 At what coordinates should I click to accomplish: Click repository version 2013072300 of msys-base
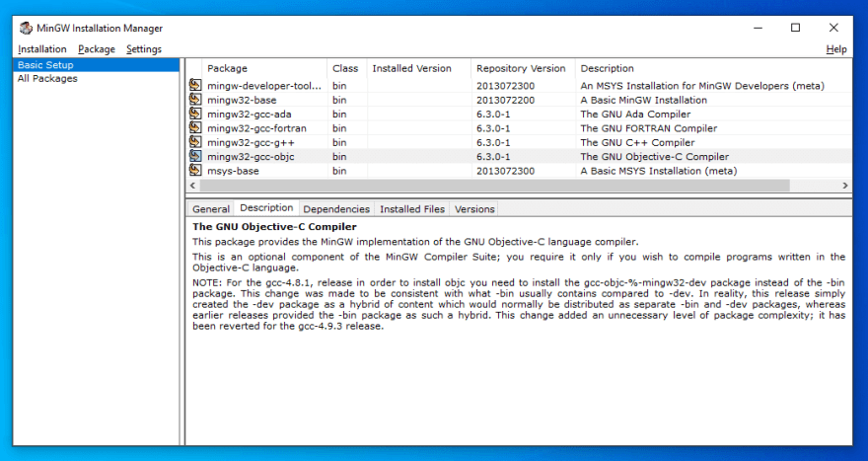coord(505,171)
